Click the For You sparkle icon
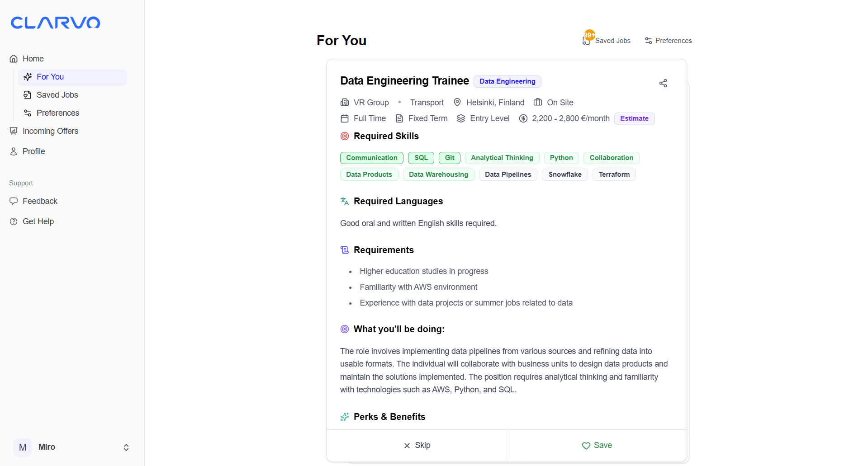The image size is (868, 466). [x=28, y=77]
